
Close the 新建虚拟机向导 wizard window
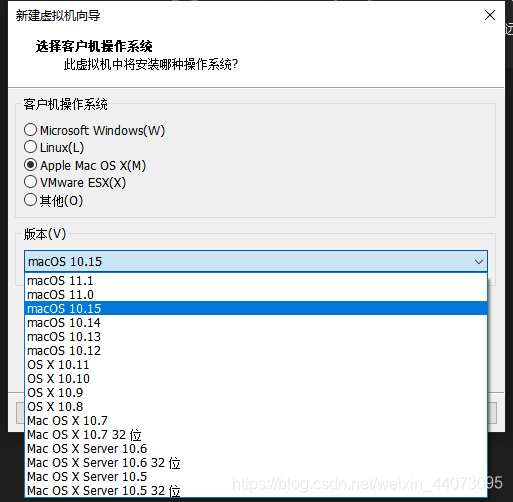490,15
